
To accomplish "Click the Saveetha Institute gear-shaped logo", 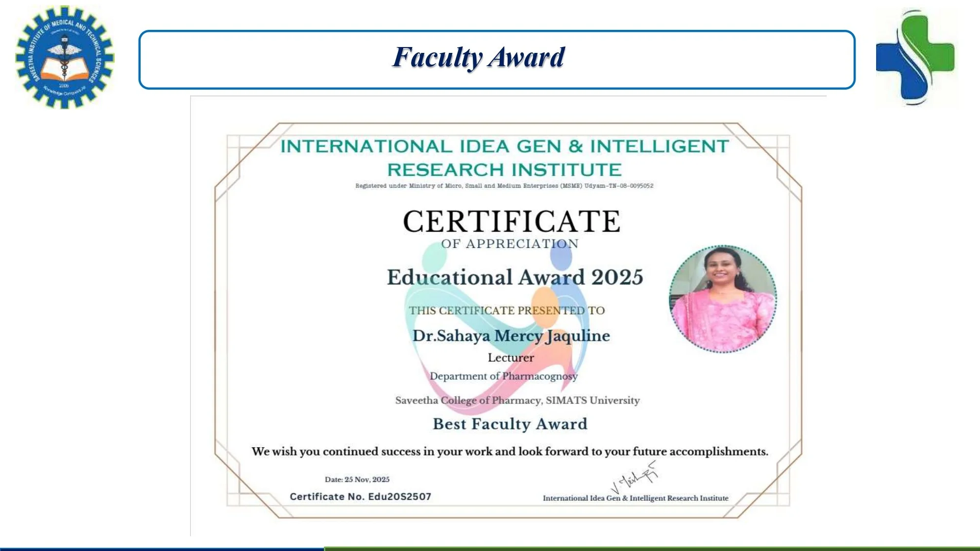I will (x=65, y=57).
